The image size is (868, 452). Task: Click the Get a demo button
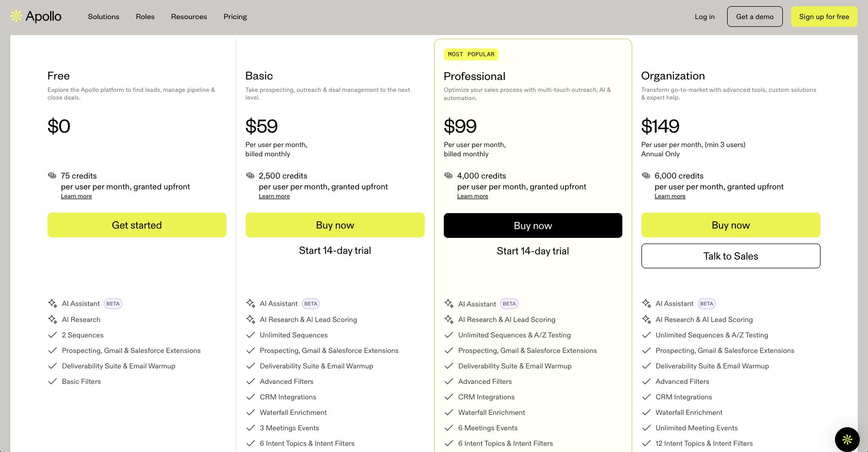point(754,17)
